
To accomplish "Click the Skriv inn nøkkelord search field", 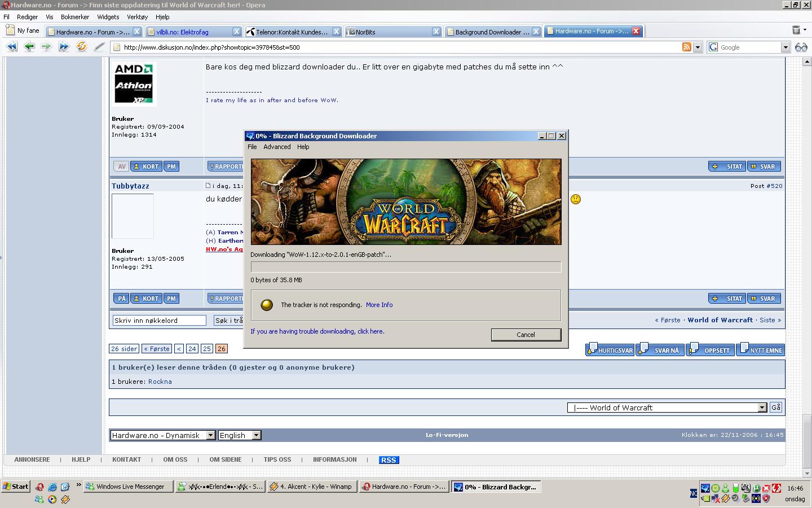I will [160, 320].
